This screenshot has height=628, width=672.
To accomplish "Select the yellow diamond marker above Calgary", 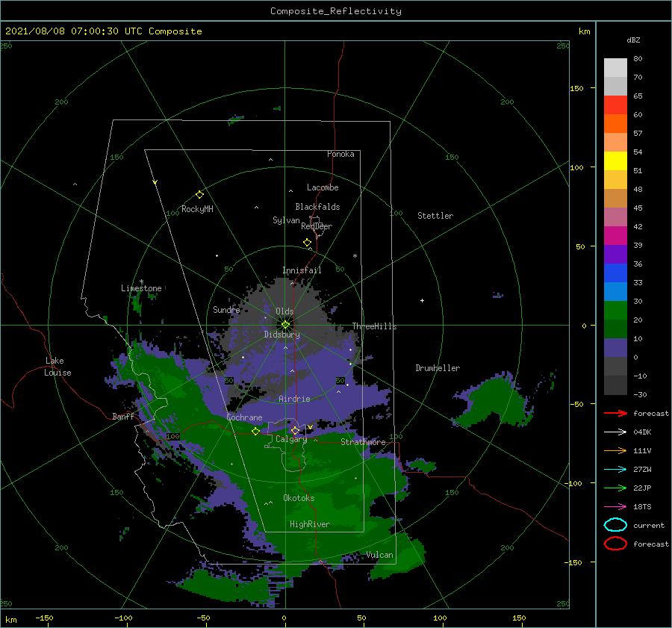I will 295,430.
